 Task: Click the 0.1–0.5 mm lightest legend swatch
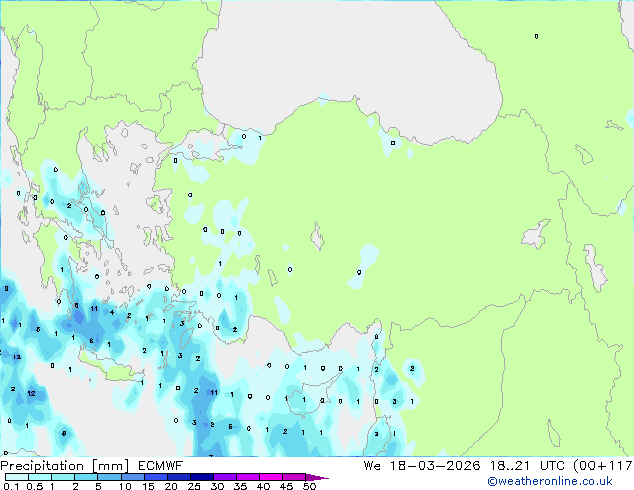17,477
